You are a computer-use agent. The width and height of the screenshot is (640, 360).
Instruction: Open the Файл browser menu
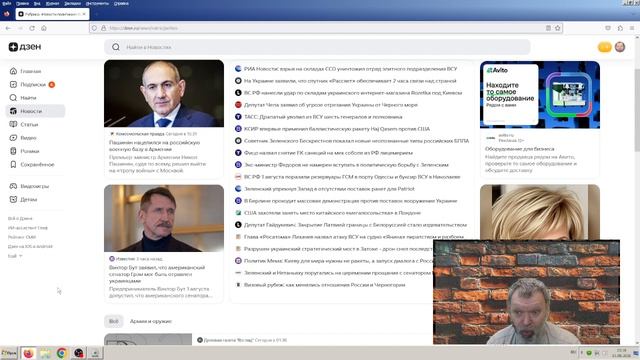[x=7, y=3]
